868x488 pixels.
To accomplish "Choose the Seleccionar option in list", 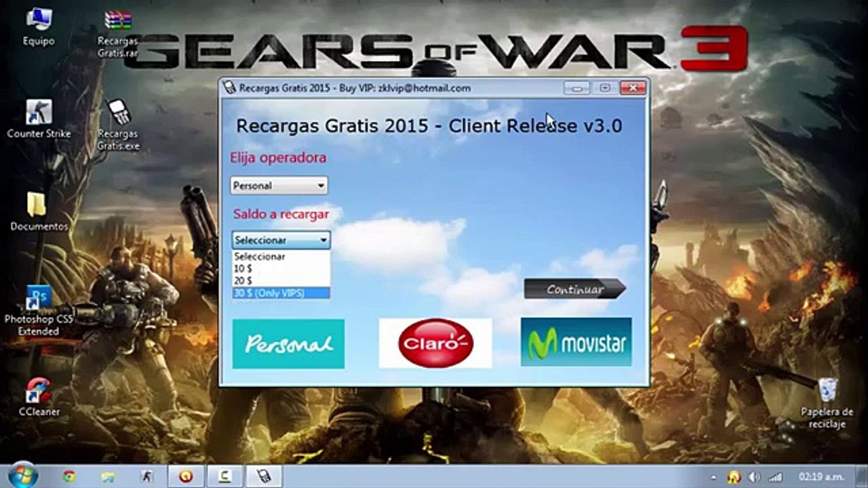I will (x=281, y=256).
